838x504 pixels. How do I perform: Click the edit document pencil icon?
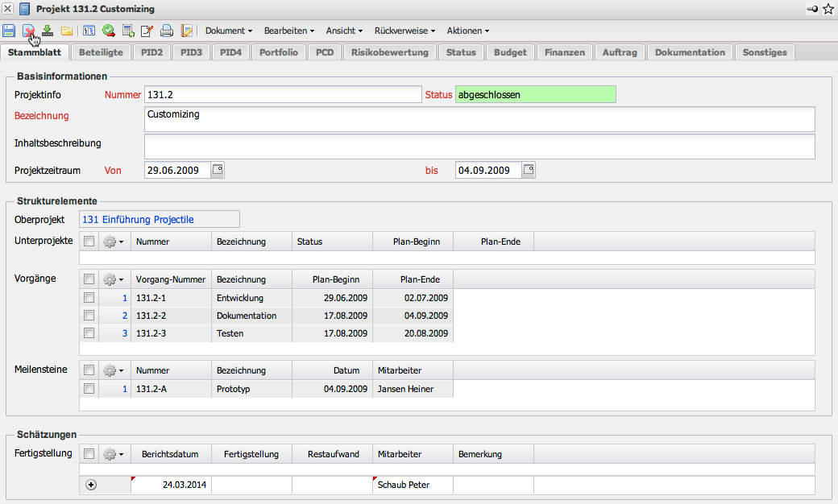tap(147, 31)
